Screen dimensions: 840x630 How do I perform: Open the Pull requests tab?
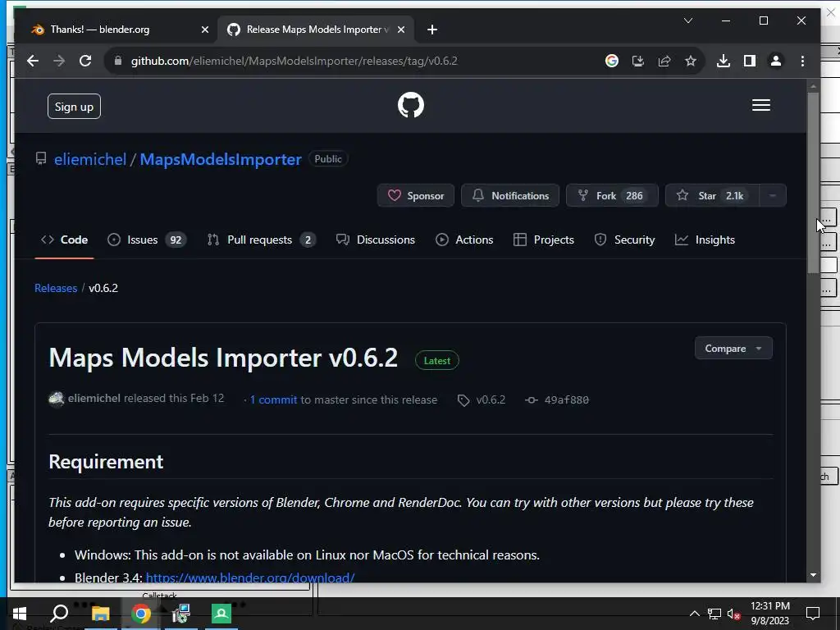pyautogui.click(x=262, y=240)
